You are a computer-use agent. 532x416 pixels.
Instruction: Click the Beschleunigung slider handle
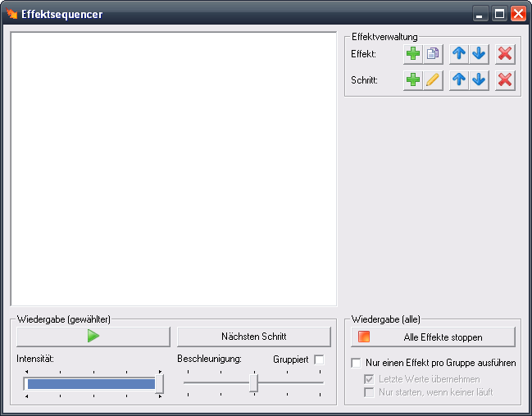coord(254,382)
